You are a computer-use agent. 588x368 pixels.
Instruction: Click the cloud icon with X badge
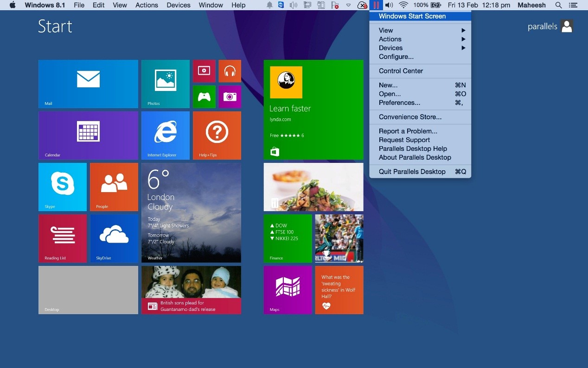(x=363, y=5)
